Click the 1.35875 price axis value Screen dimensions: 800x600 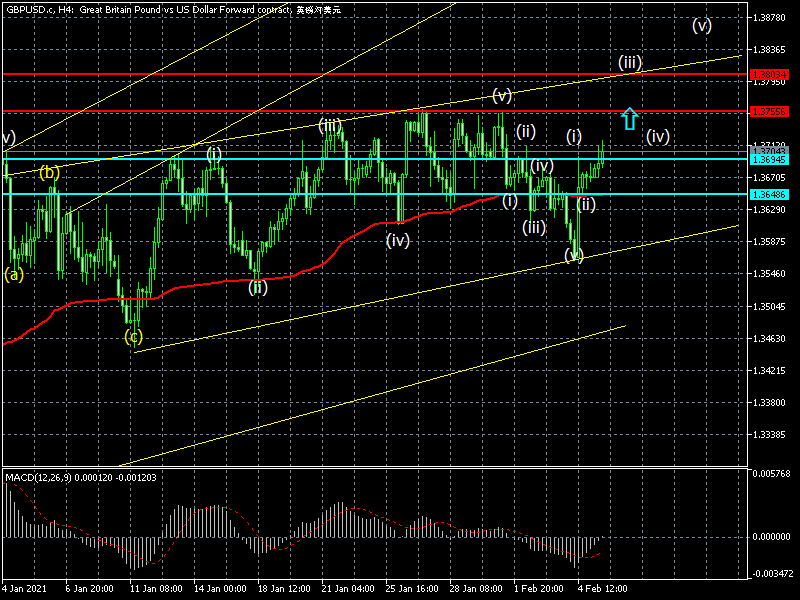[769, 242]
